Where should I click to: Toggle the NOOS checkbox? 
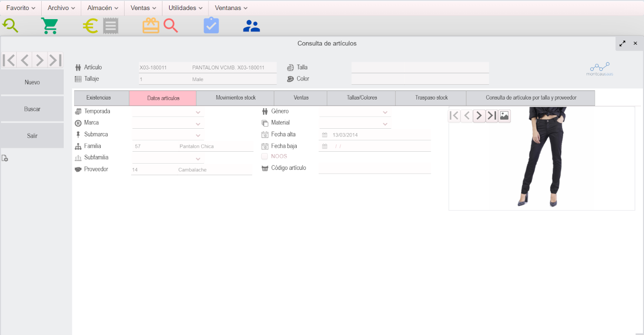pyautogui.click(x=264, y=156)
